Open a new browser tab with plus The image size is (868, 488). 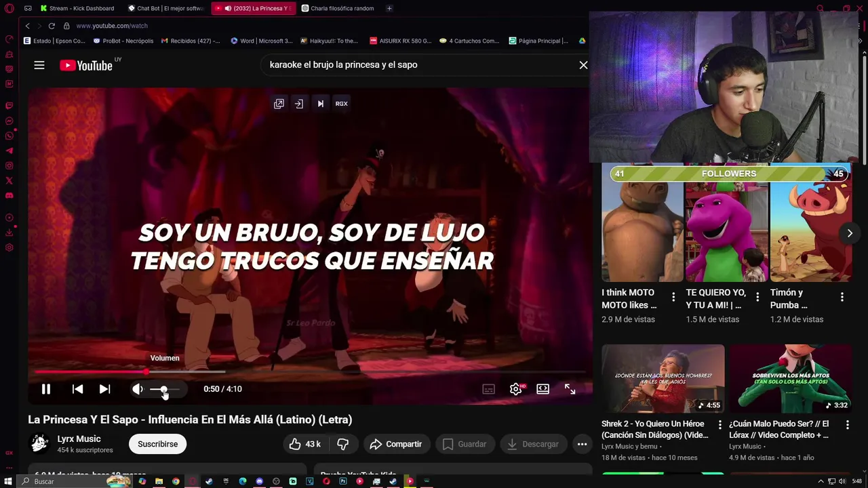389,8
